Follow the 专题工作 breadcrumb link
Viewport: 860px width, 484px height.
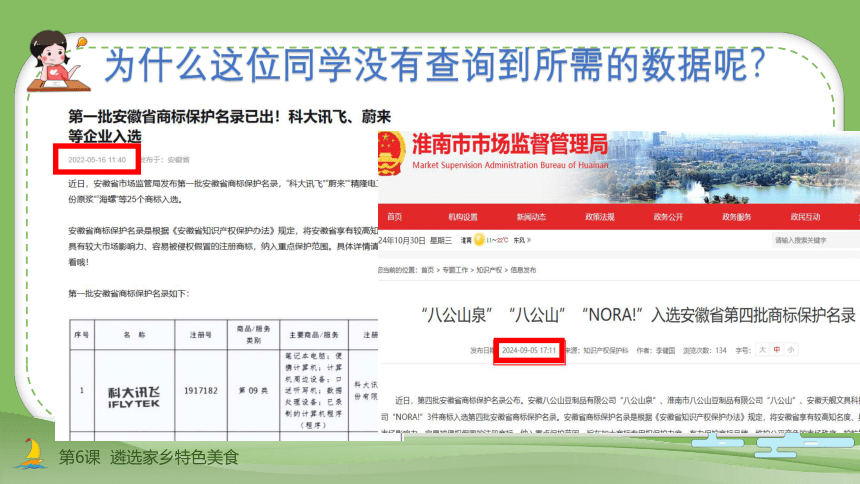point(455,270)
